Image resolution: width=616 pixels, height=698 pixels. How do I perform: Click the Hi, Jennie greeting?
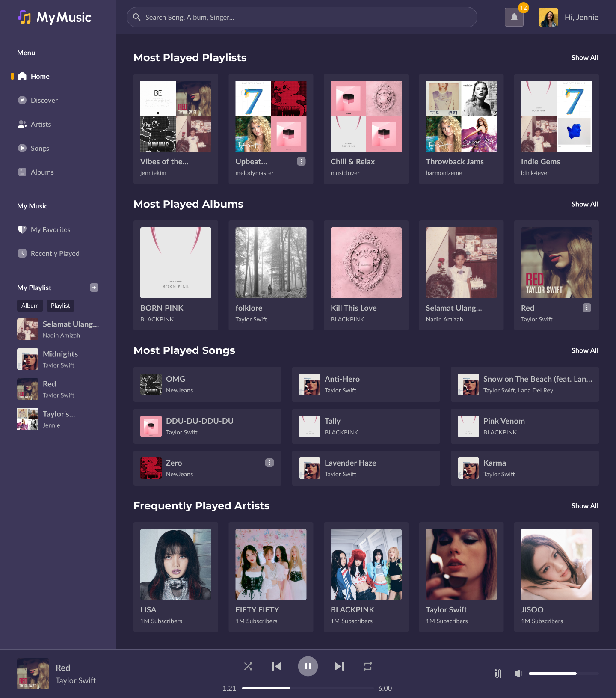coord(581,17)
